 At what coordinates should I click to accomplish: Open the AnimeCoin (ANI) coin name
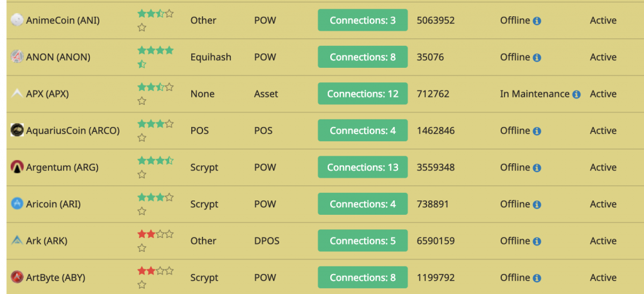(63, 20)
